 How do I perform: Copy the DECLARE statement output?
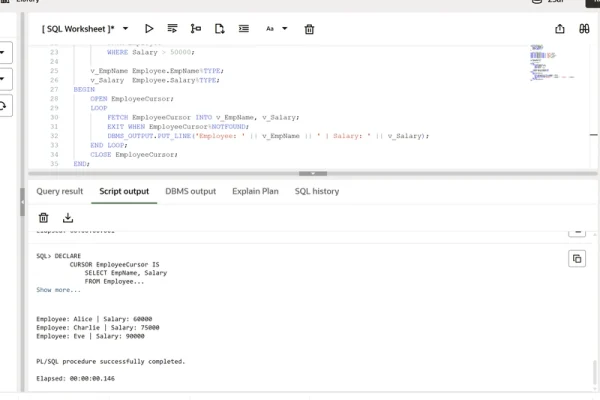coord(577,259)
